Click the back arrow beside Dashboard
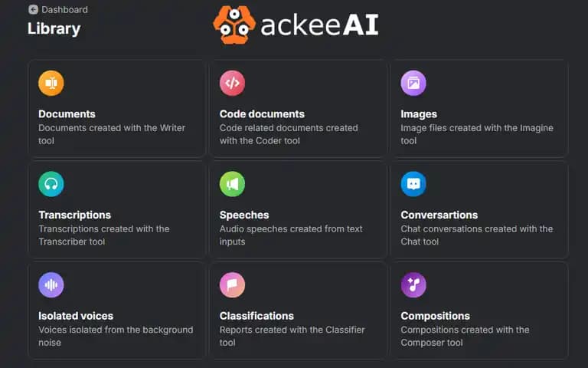The width and height of the screenshot is (588, 368). pyautogui.click(x=33, y=9)
